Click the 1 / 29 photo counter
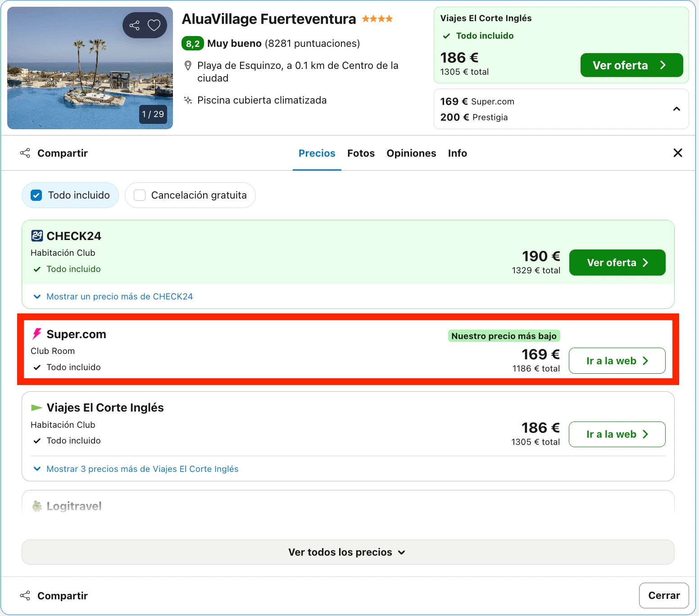699x616 pixels. coord(153,114)
